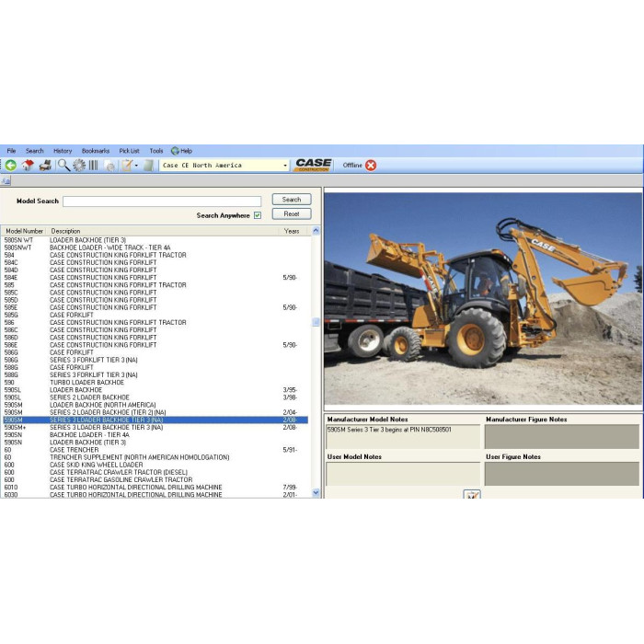Select 590SN Backhoe Loader Tier 4A row
This screenshot has width=644, height=644.
tap(155, 434)
